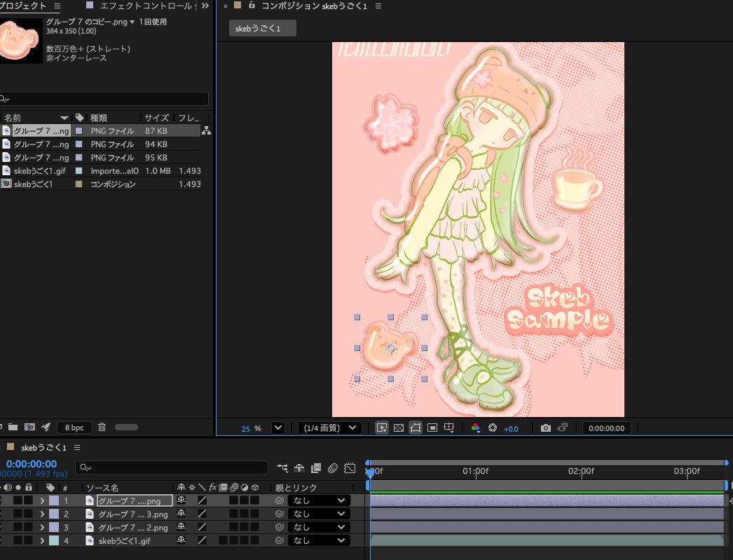Show hidden panel tabs with the double chevron
This screenshot has width=733, height=560.
pyautogui.click(x=205, y=6)
